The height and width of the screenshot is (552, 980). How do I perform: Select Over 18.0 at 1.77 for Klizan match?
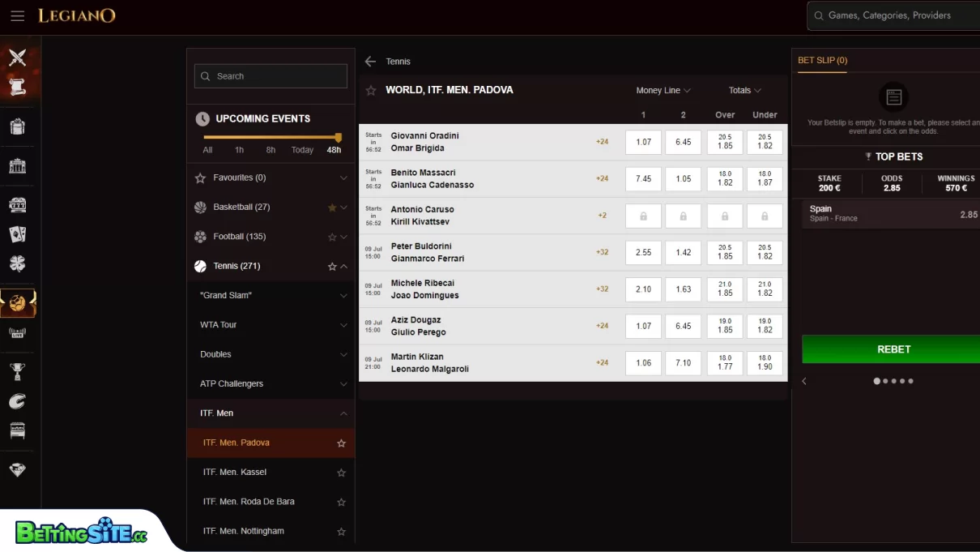coord(725,363)
